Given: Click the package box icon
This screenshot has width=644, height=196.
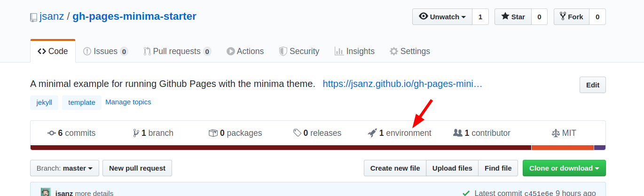Looking at the screenshot, I should pyautogui.click(x=213, y=133).
